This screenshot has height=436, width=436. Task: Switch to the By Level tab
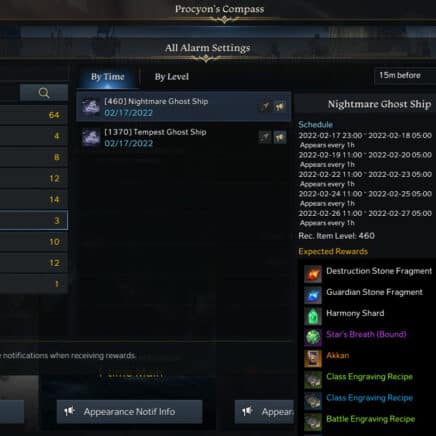(172, 77)
